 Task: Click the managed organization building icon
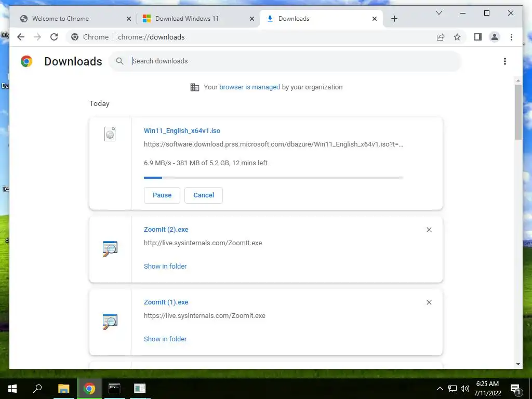click(x=195, y=87)
